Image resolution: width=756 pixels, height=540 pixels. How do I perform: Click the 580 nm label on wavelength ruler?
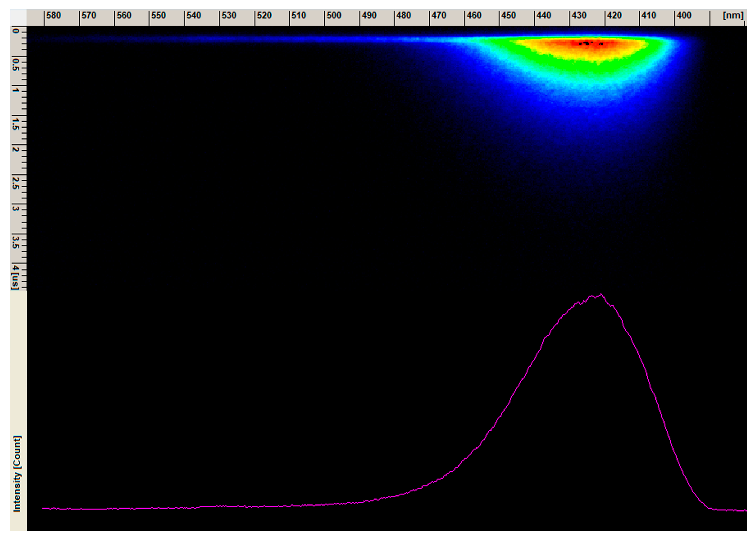(54, 15)
